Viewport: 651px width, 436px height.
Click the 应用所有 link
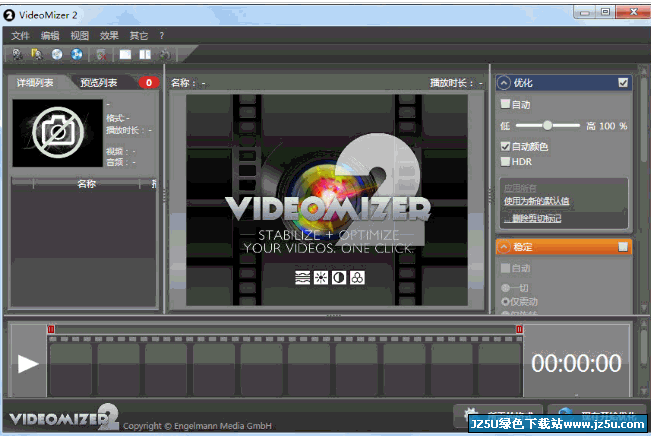520,188
